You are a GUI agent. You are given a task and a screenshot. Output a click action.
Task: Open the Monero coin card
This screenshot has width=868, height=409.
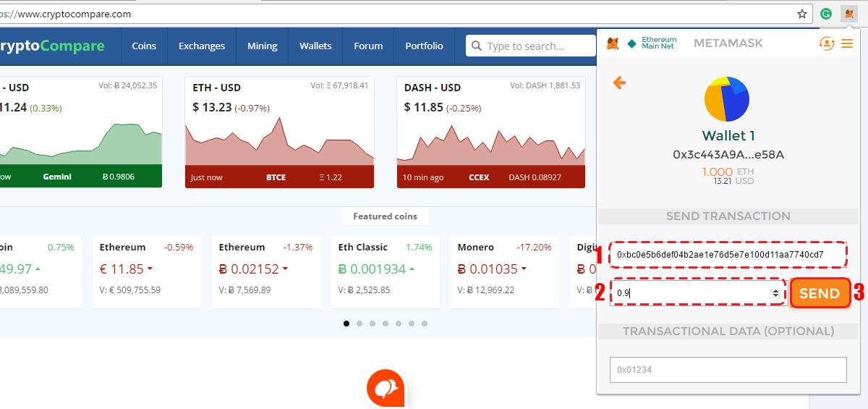504,271
